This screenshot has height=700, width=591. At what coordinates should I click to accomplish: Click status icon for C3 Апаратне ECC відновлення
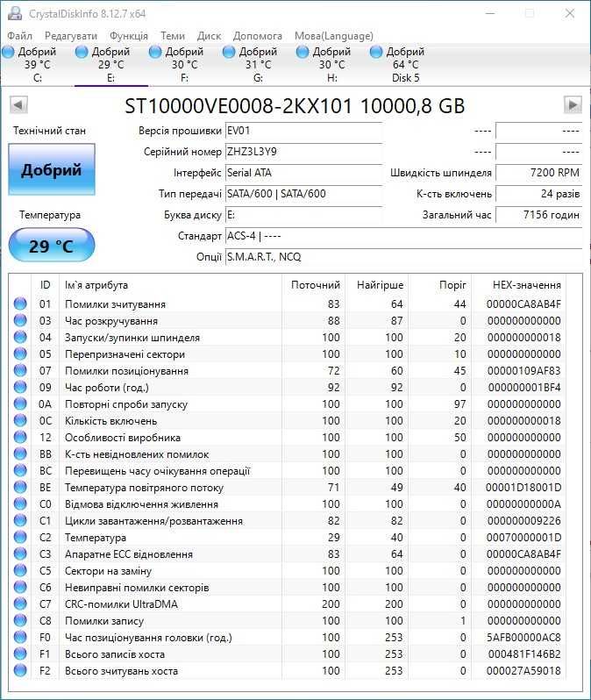20,554
